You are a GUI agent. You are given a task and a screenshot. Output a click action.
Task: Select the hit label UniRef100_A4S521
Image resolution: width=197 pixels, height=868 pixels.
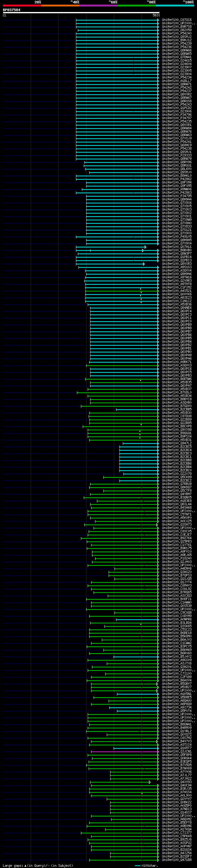point(177,291)
